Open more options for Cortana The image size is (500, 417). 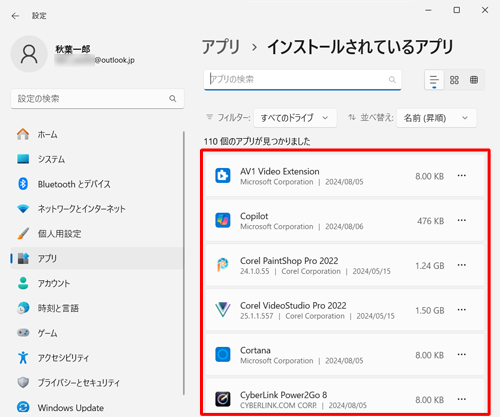tap(462, 354)
